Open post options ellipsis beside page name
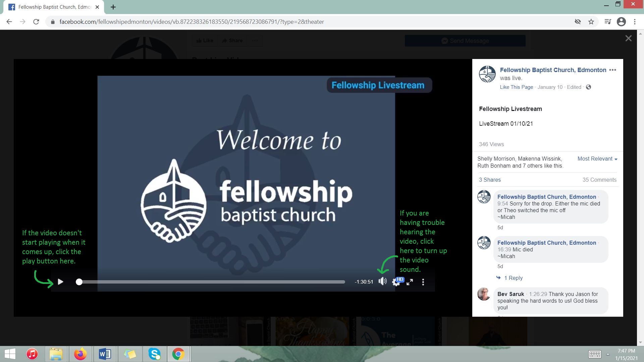The width and height of the screenshot is (644, 362). coord(612,70)
